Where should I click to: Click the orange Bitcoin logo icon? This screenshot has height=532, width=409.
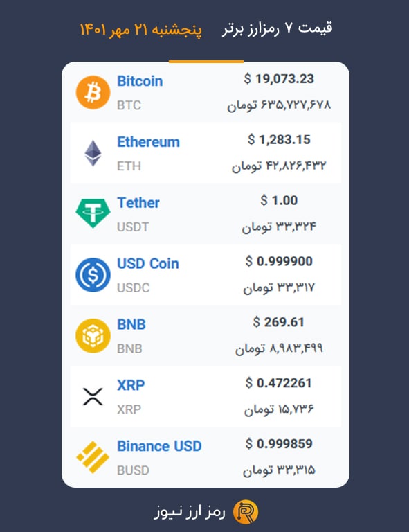point(93,92)
